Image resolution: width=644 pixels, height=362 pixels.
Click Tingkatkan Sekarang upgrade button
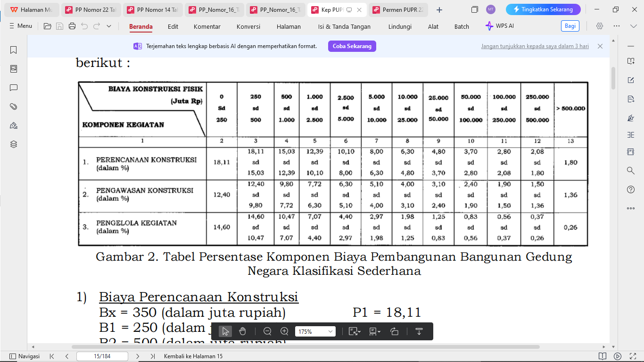[543, 9]
